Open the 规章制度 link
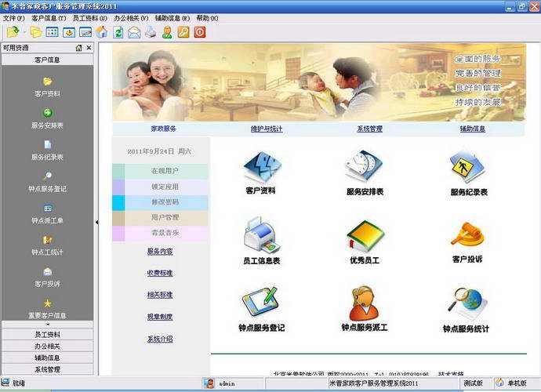541x392 pixels. (x=160, y=317)
